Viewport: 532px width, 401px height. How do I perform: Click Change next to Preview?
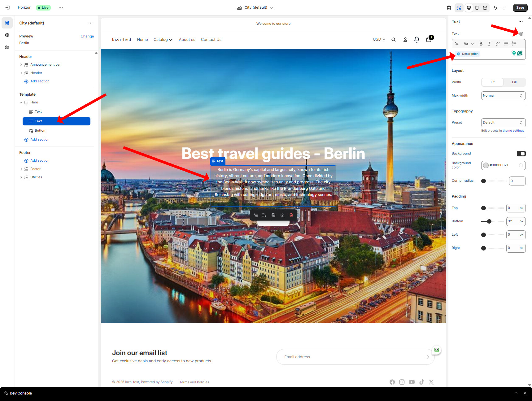click(87, 36)
